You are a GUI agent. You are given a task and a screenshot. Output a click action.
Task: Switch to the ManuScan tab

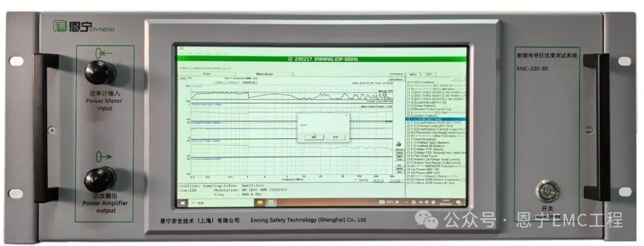click(x=265, y=74)
